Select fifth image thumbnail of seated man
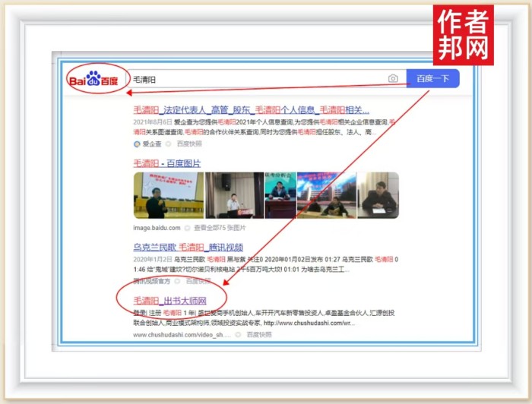The height and width of the screenshot is (404, 532). 378,195
